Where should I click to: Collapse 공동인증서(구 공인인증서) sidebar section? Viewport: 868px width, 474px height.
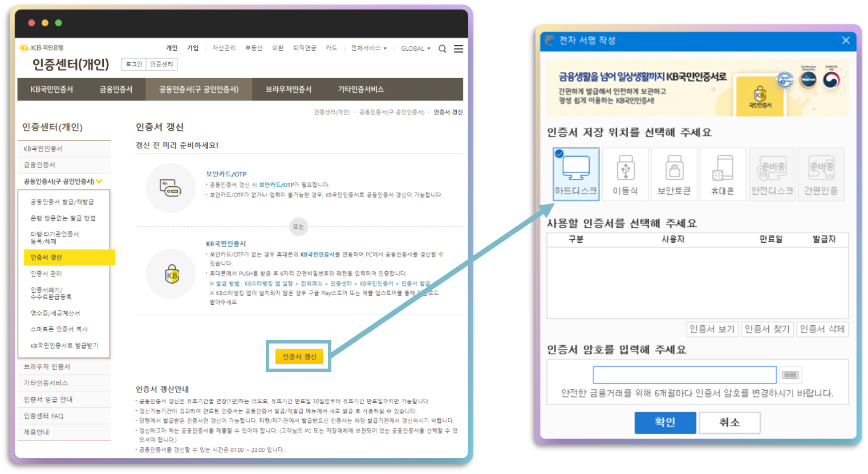point(63,181)
